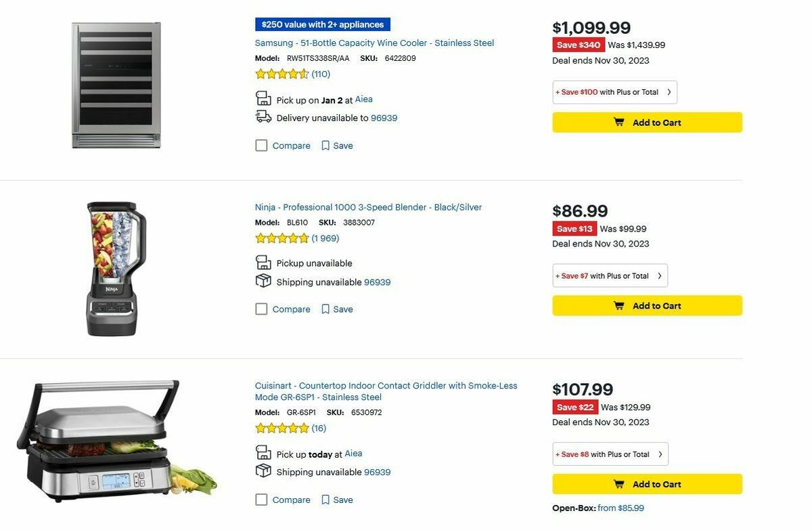Check the Compare box for the Samsung wine cooler
Viewport: 812px width, 530px height.
261,145
